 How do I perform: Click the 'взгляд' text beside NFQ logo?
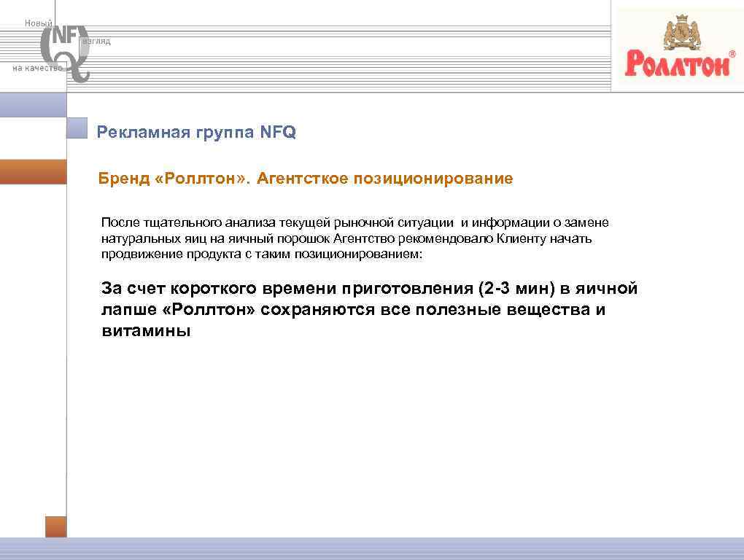pos(97,42)
